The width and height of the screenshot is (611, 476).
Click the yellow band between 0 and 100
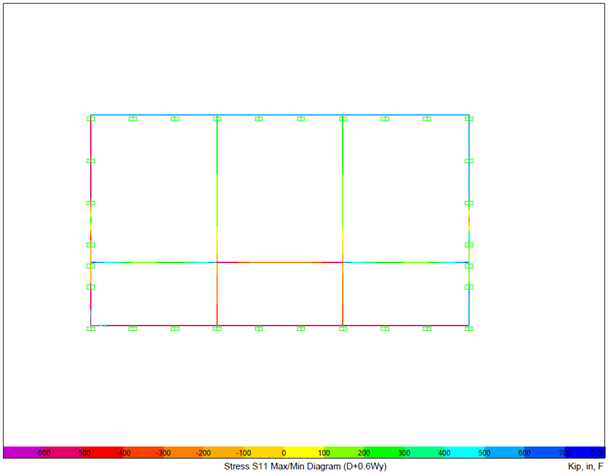coord(304,452)
